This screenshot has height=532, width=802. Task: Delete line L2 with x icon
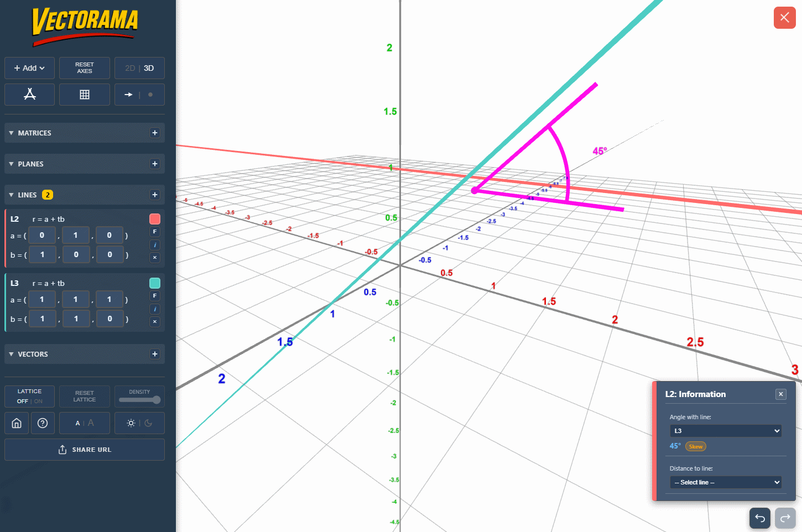pyautogui.click(x=155, y=257)
